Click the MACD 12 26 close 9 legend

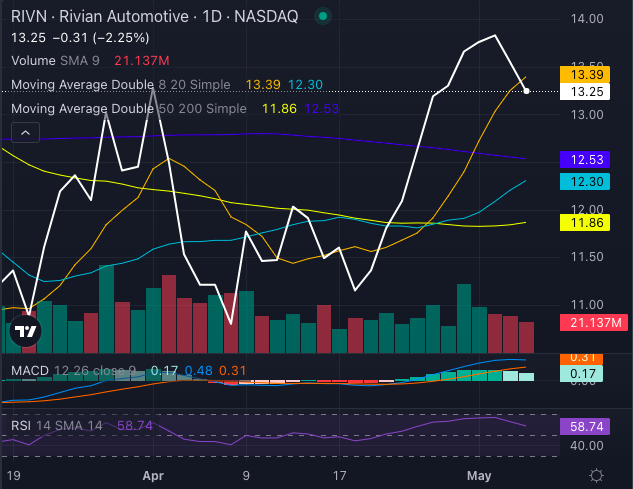coord(73,370)
